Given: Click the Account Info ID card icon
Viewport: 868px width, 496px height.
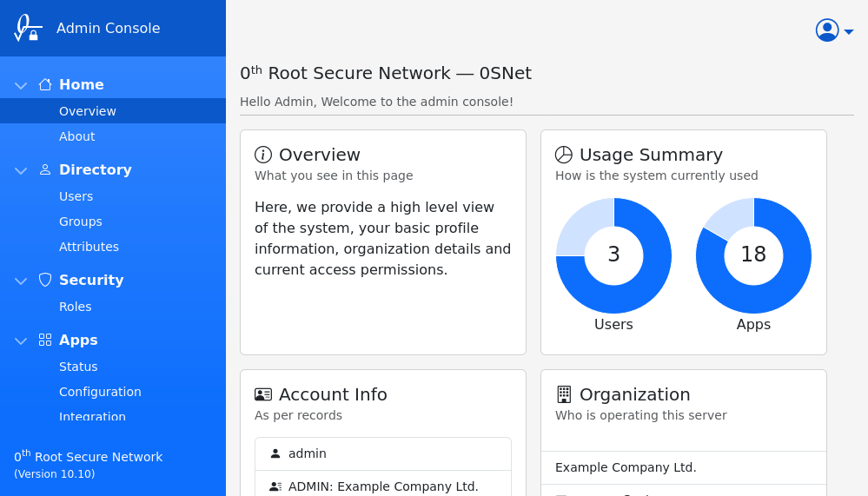Looking at the screenshot, I should pos(263,394).
